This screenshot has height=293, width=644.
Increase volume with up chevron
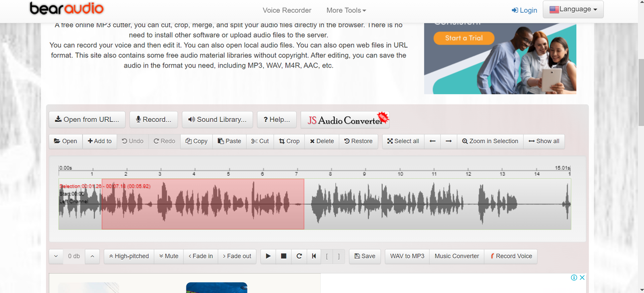click(x=92, y=256)
